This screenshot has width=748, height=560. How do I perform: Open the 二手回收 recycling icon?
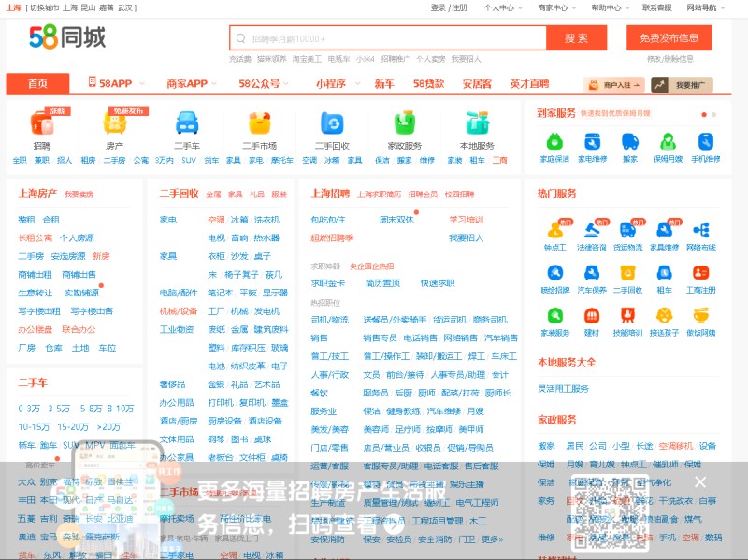click(332, 122)
